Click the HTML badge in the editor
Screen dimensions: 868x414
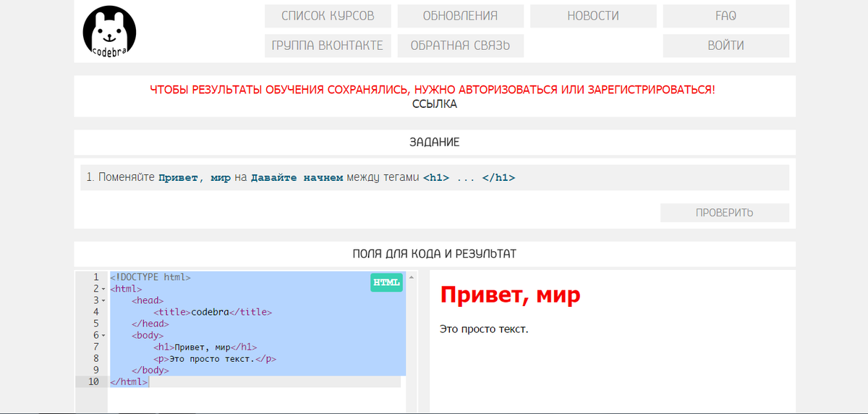386,282
